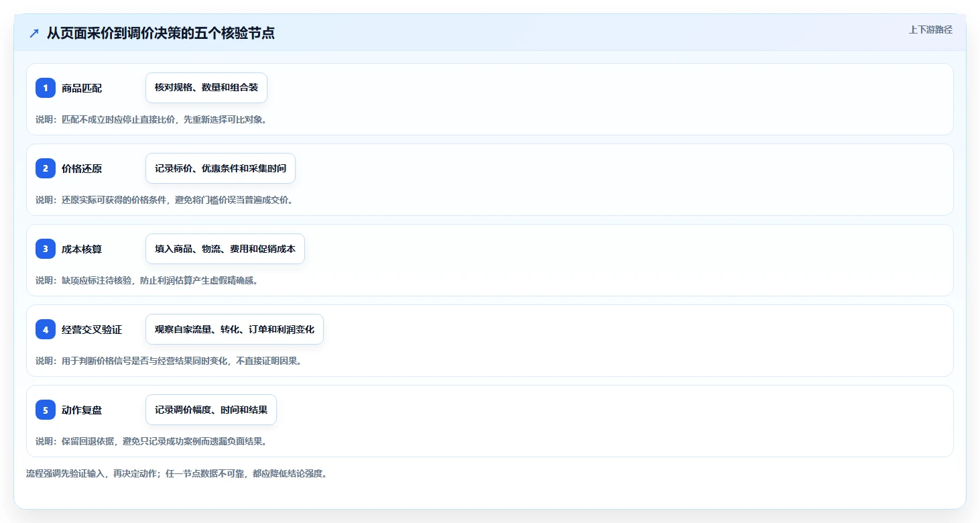This screenshot has width=980, height=523.
Task: Click the number 5 step badge
Action: coord(46,410)
